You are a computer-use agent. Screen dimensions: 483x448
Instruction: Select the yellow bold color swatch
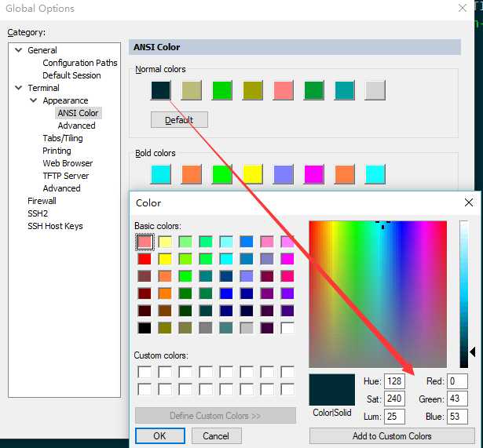coord(253,174)
